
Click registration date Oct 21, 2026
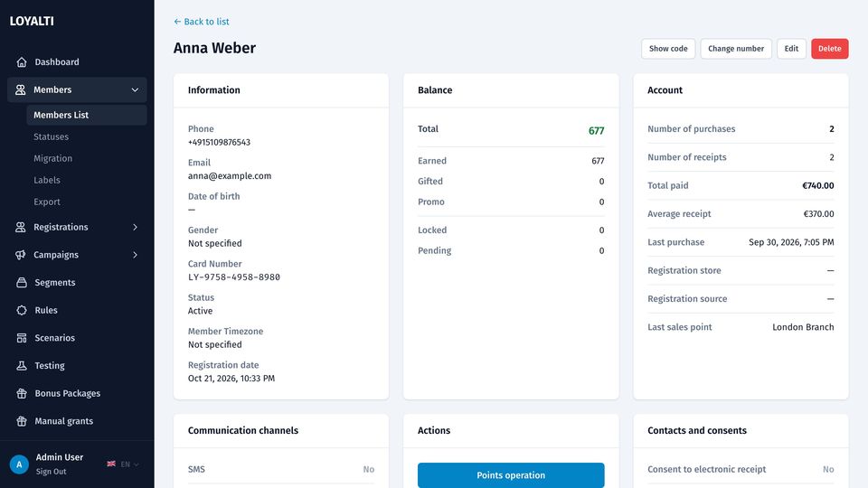click(231, 379)
